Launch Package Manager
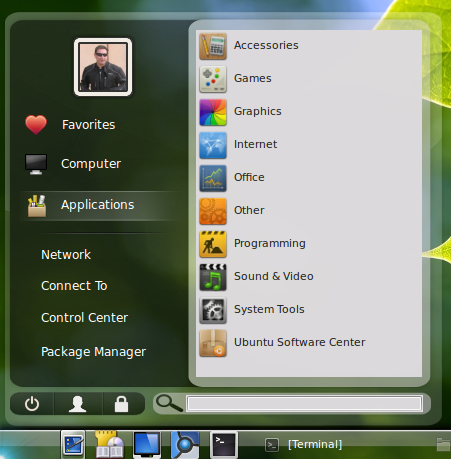451x459 pixels. [93, 352]
